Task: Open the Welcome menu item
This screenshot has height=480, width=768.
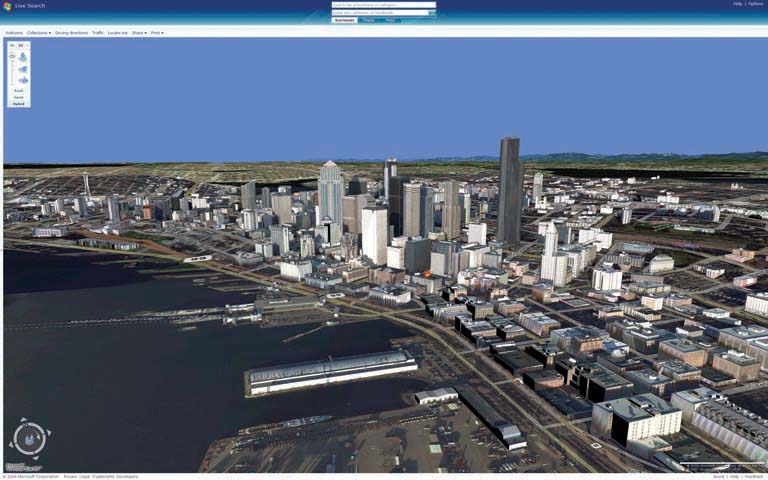Action: (14, 33)
